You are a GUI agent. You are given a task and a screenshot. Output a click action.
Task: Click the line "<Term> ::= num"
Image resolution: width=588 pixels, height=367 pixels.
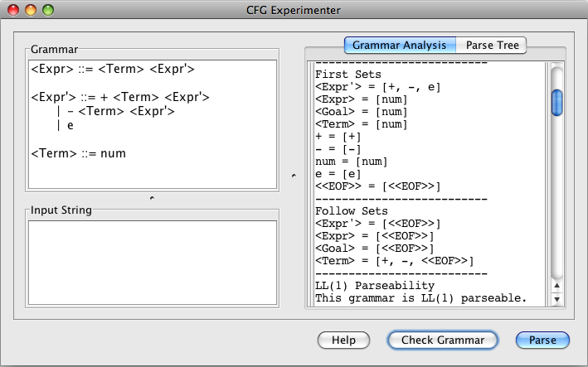tap(79, 153)
